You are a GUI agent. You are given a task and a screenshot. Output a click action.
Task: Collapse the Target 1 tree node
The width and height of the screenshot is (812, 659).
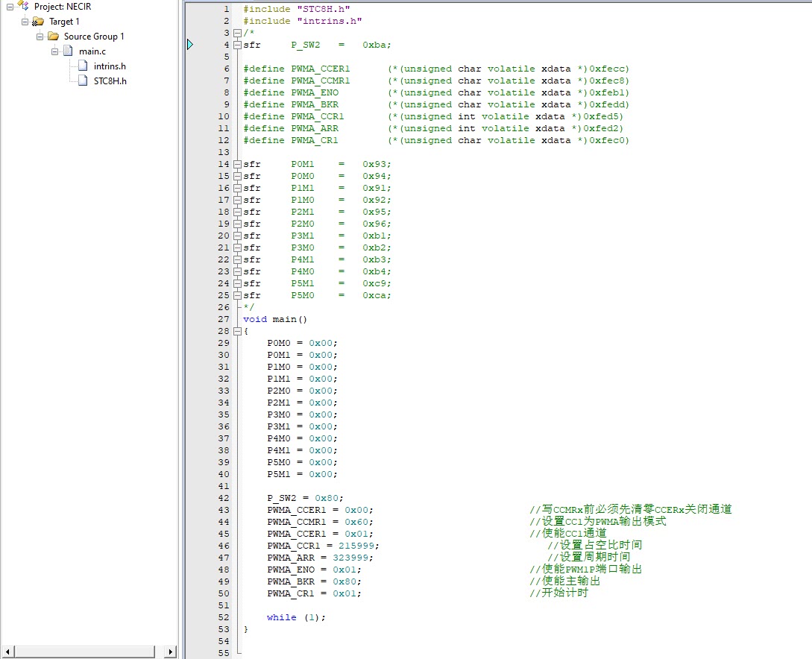[25, 22]
